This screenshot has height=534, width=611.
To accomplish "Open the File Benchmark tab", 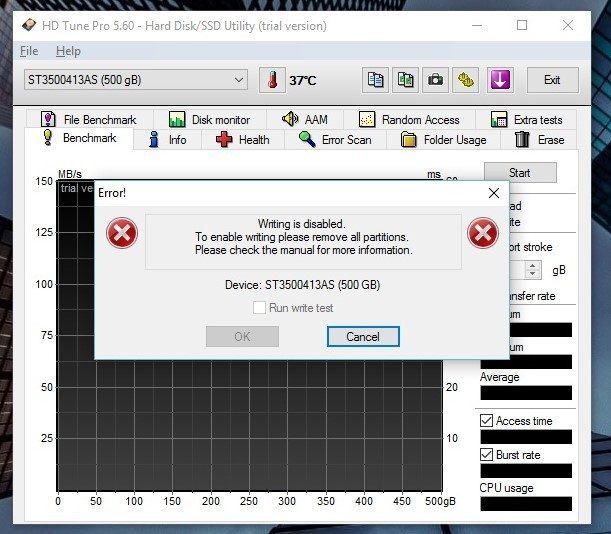I will point(89,119).
